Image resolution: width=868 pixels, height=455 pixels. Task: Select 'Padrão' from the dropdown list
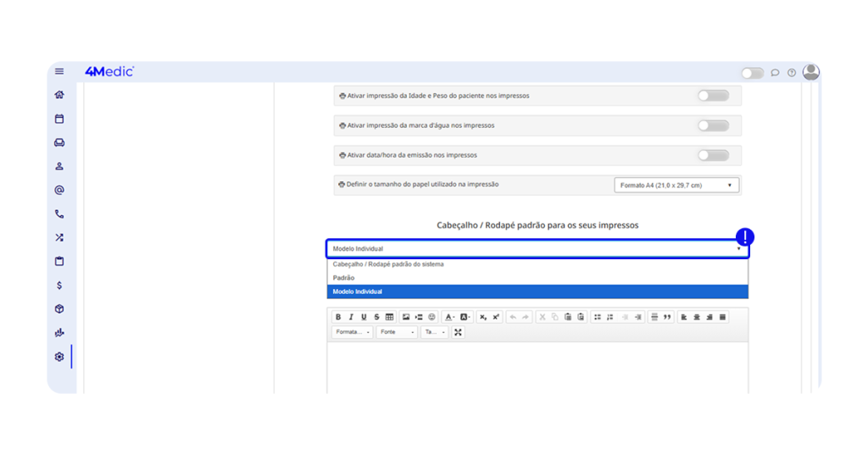point(344,278)
